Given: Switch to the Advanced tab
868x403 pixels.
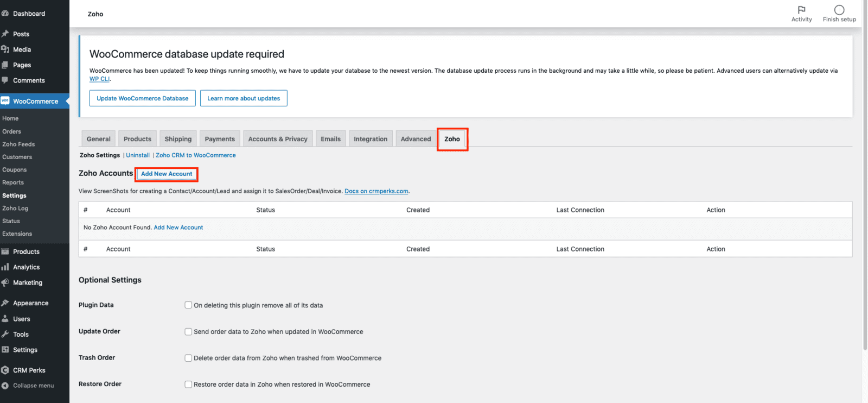Looking at the screenshot, I should 416,138.
